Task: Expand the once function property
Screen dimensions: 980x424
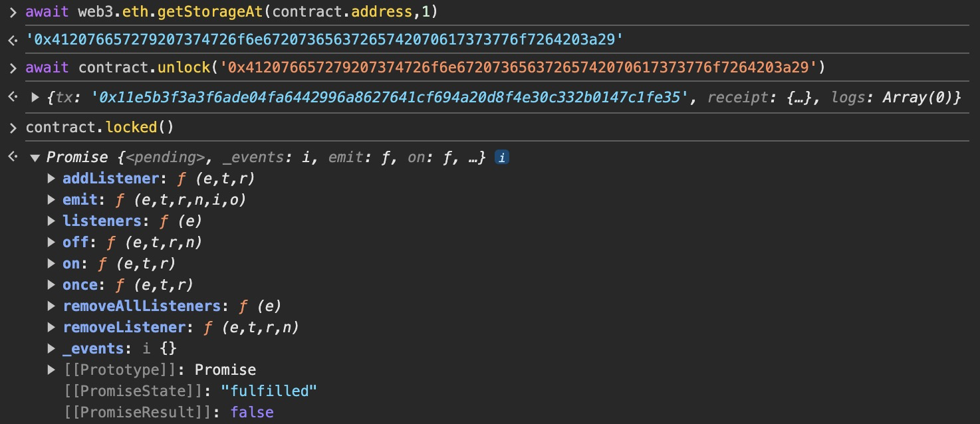Action: click(x=51, y=285)
